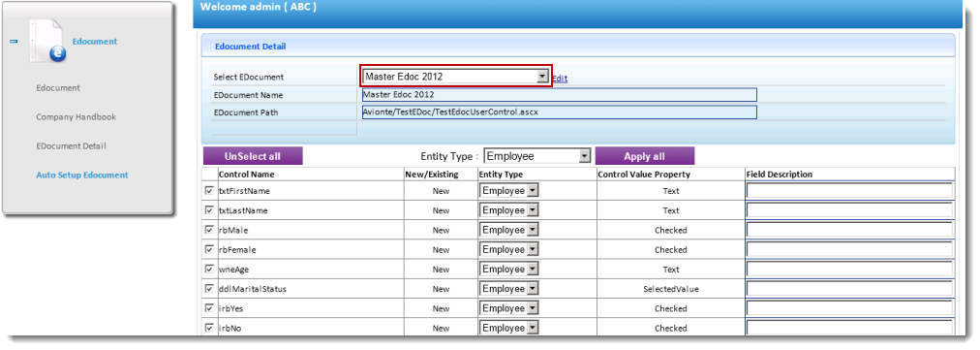Click Field Description input for txtFirstName
This screenshot has height=350, width=980.
[850, 191]
